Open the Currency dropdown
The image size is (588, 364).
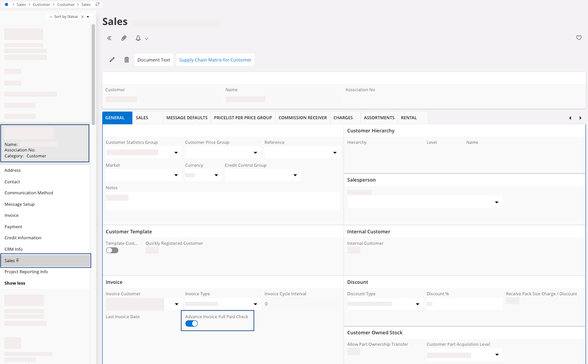[x=216, y=175]
